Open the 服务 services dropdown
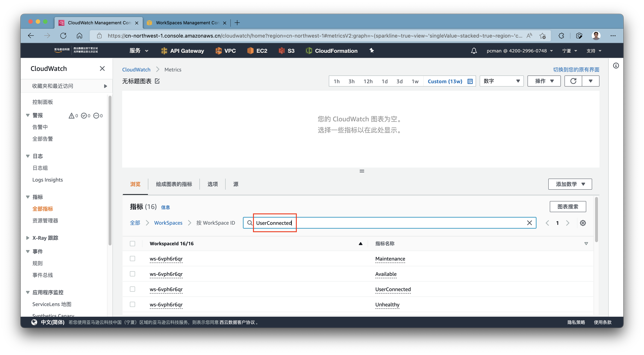The width and height of the screenshot is (644, 355). coord(139,51)
